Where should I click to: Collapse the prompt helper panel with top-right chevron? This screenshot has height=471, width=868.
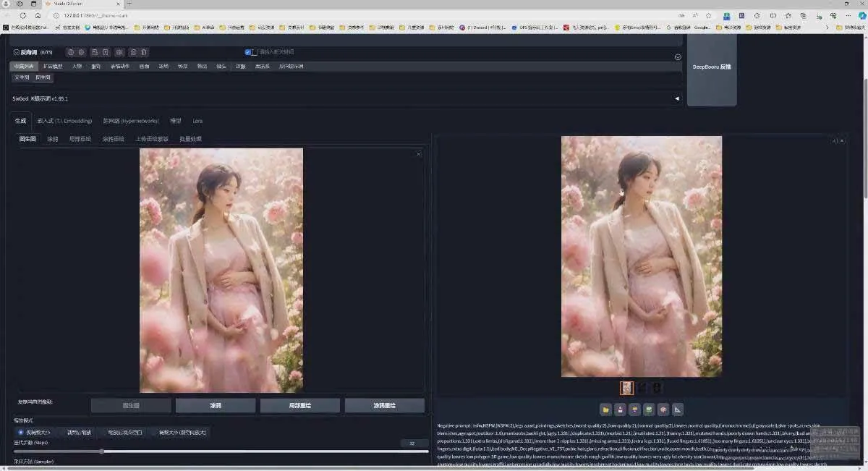(678, 56)
